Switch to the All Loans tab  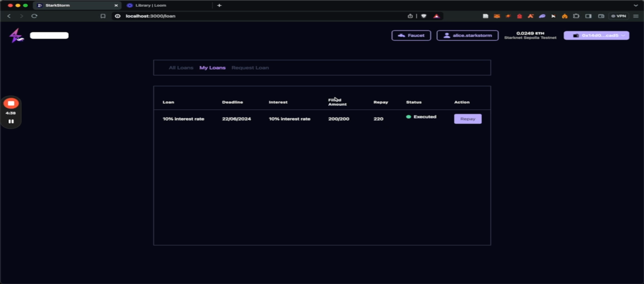[181, 68]
